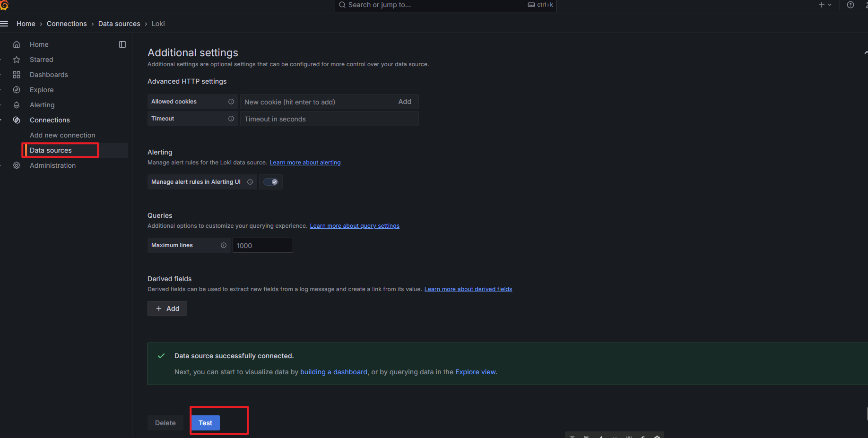Screen dimensions: 868x438
Task: Open Learn more about query settings
Action: (x=355, y=226)
